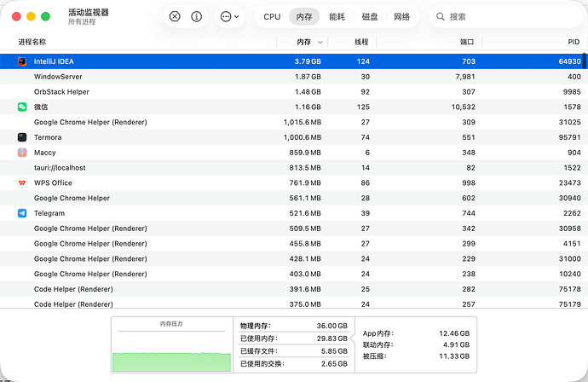Click the Maccy process name
588x382 pixels.
44,153
